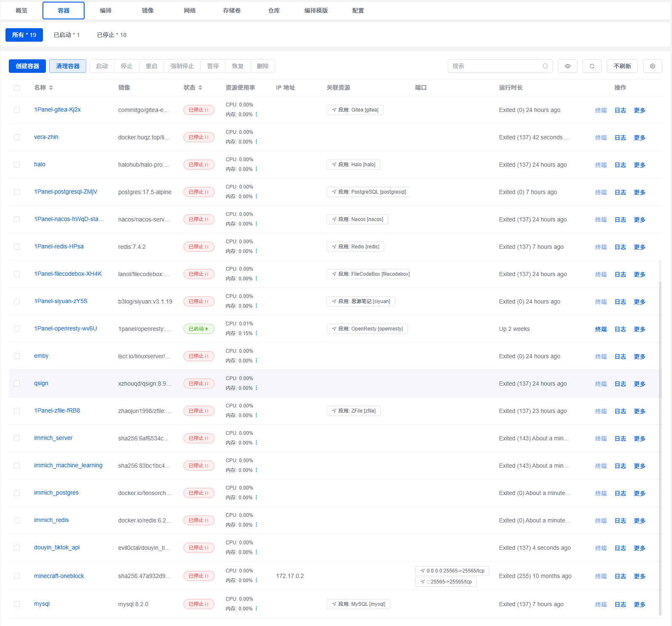672x626 pixels.
Task: Click the name column sort arrows
Action: coord(51,88)
